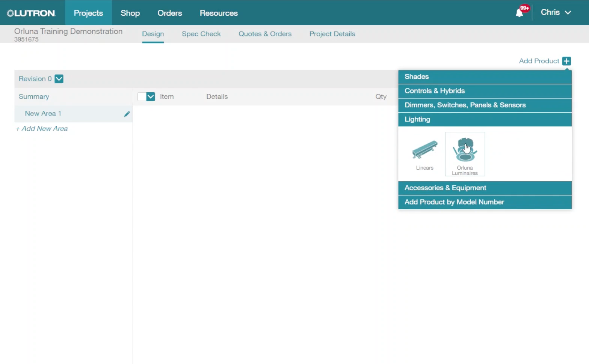Viewport: 589px width, 364px height.
Task: Click the Qty column header
Action: point(381,96)
